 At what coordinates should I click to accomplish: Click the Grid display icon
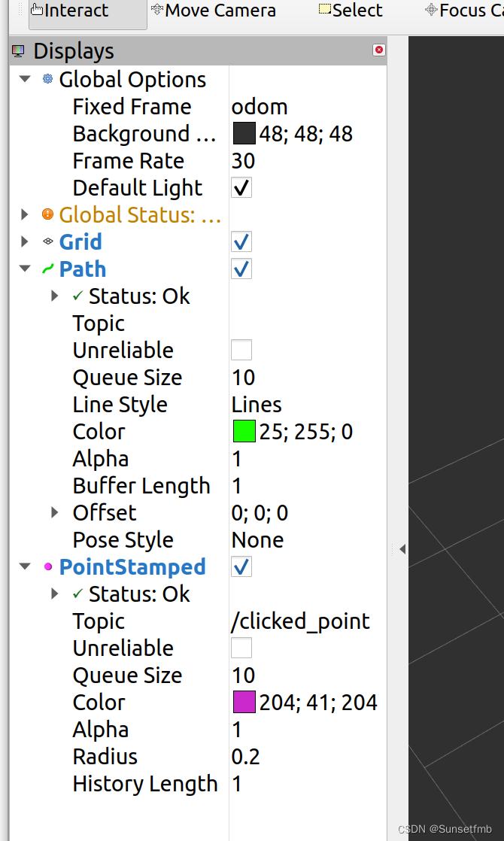click(47, 241)
